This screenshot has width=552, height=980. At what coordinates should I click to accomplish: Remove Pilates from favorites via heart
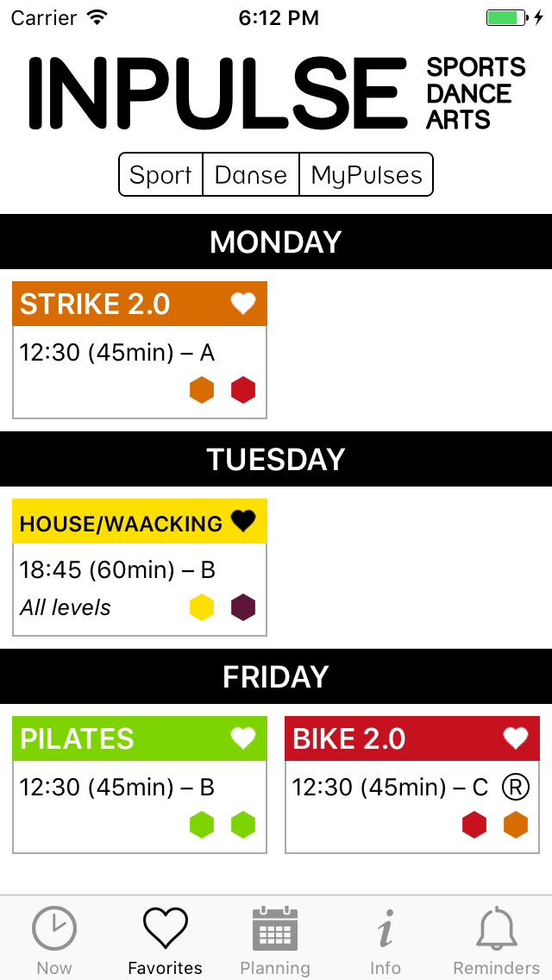(243, 738)
